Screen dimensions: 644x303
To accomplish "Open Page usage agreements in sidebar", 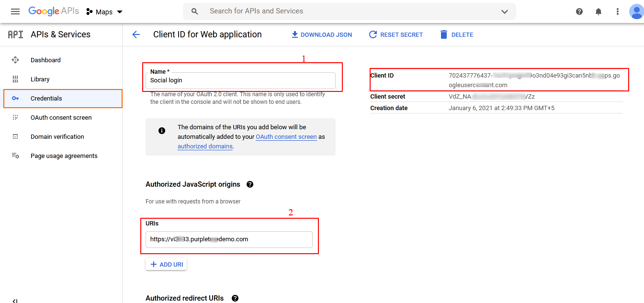I will [x=61, y=156].
